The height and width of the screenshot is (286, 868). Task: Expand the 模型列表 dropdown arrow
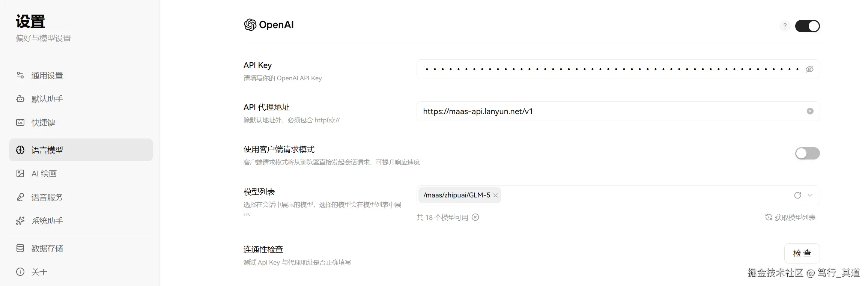(810, 195)
